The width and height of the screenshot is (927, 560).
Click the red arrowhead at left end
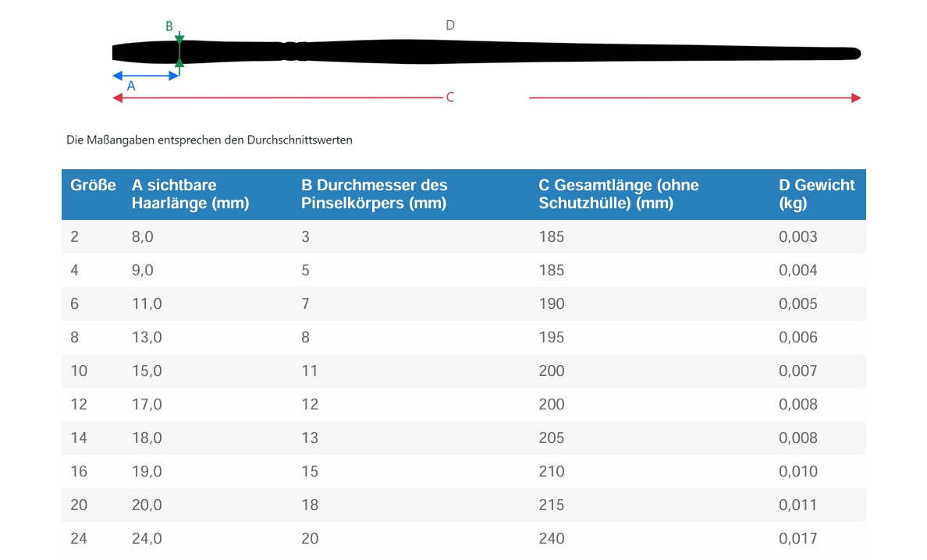tap(118, 97)
